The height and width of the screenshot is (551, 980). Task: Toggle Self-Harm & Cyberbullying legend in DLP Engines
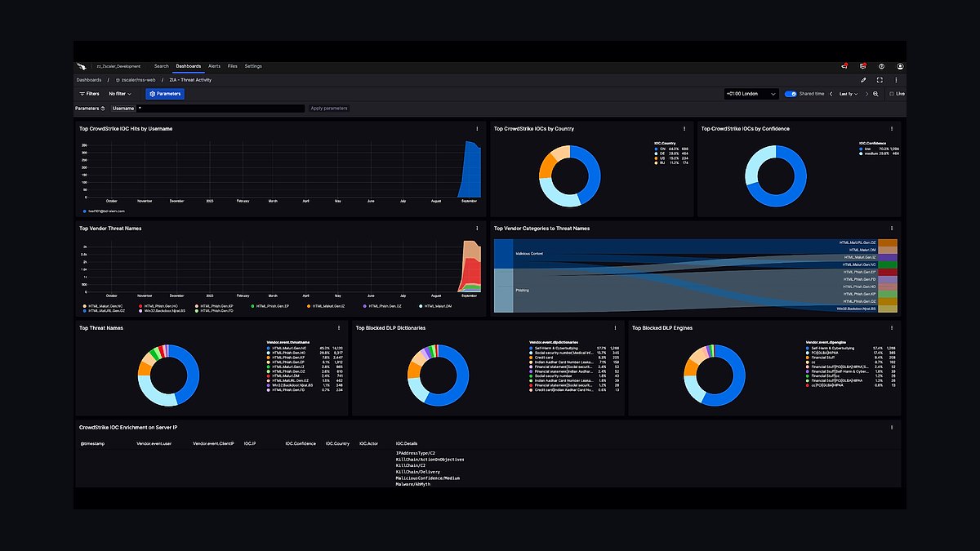[831, 348]
